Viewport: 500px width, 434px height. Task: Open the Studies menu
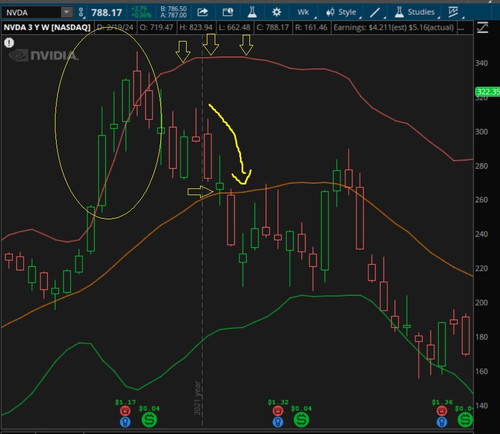point(415,12)
